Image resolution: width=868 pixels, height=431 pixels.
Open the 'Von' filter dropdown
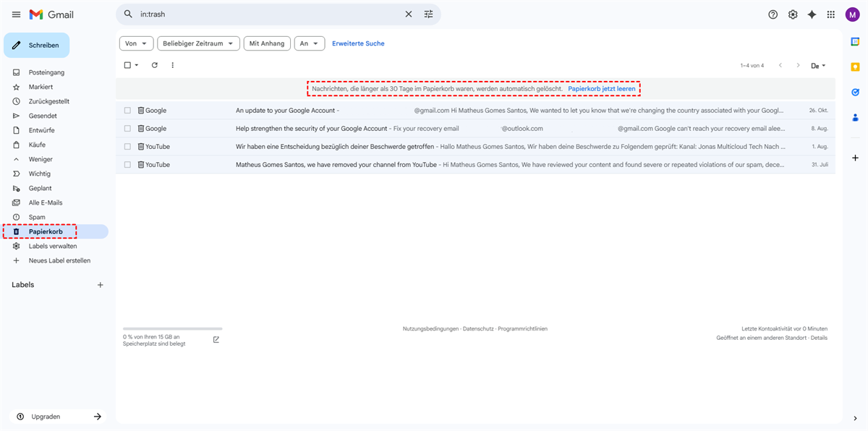(136, 43)
